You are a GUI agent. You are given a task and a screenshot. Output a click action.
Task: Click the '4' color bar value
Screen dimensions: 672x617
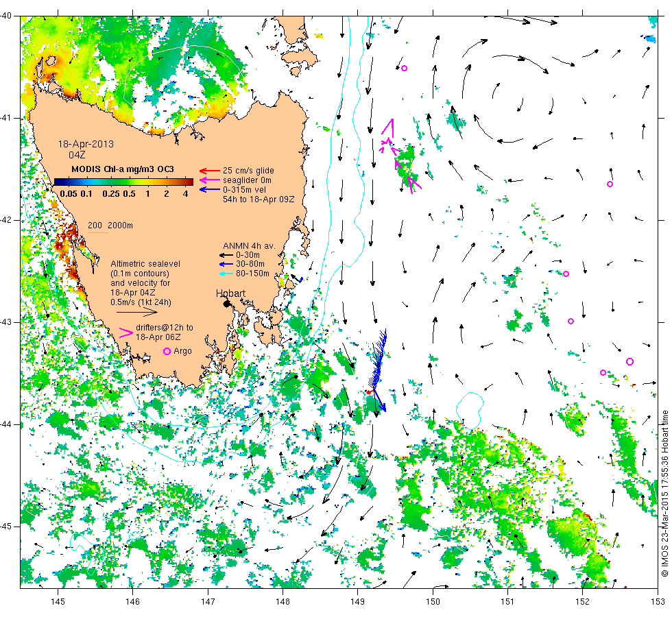[185, 193]
